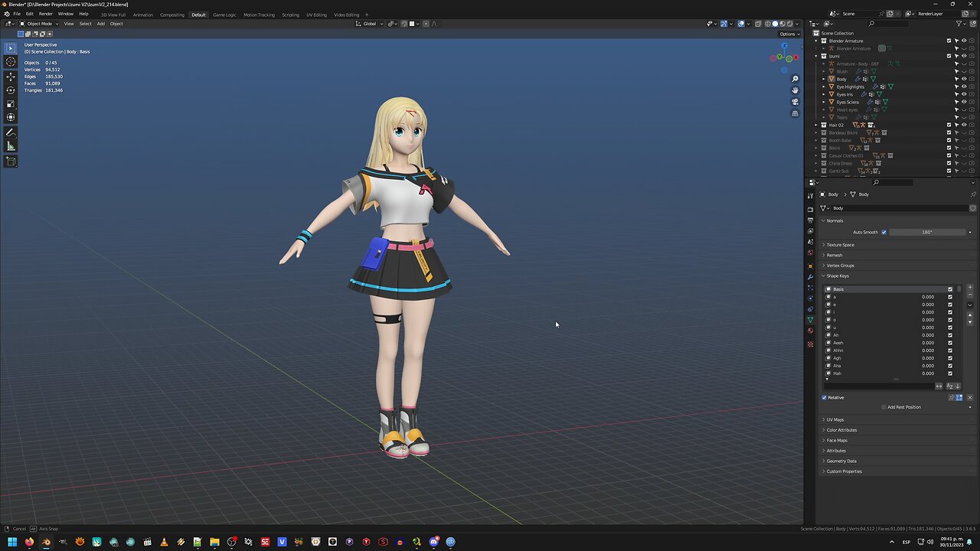This screenshot has width=980, height=551.
Task: Expand the Color Attributes panel
Action: (x=841, y=430)
